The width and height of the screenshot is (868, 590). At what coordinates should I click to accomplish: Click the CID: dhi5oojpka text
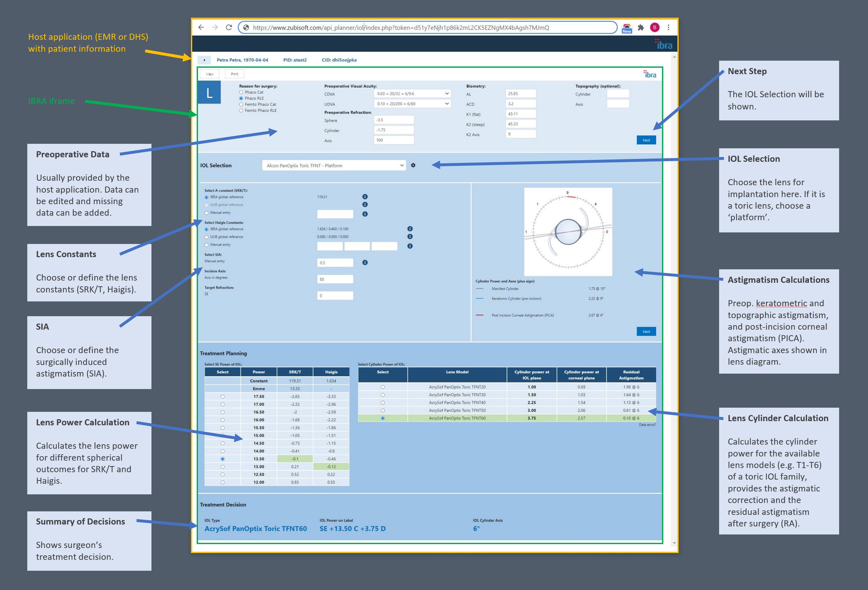[x=339, y=60]
